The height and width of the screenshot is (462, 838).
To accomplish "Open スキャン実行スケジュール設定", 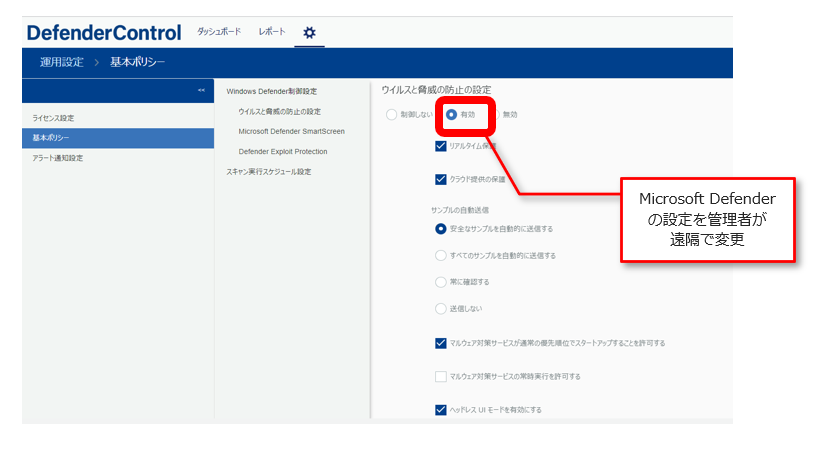I will [268, 172].
